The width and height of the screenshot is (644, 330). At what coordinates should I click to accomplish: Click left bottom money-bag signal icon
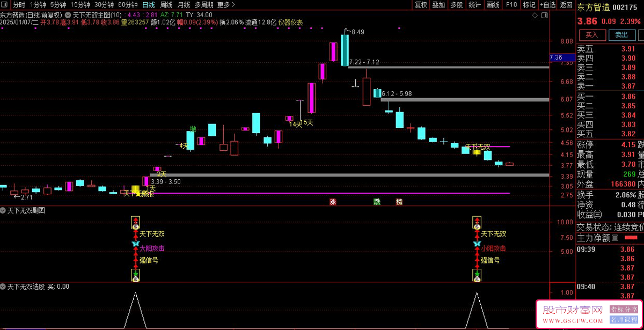click(135, 276)
